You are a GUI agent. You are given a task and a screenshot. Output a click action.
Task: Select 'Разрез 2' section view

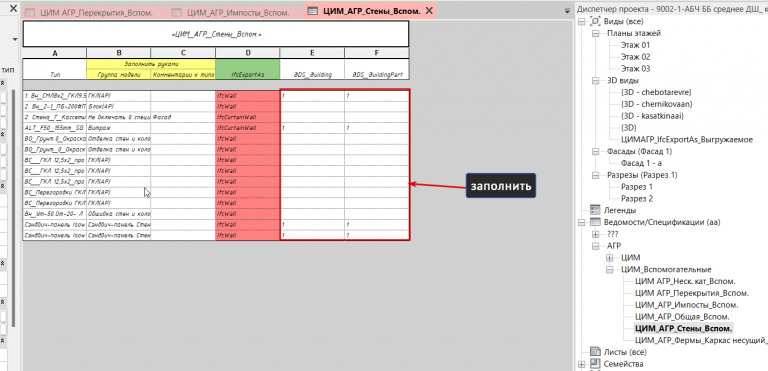click(637, 198)
